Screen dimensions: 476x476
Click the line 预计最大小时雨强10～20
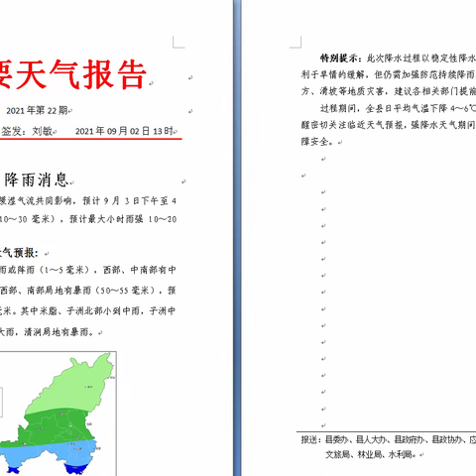(88, 219)
